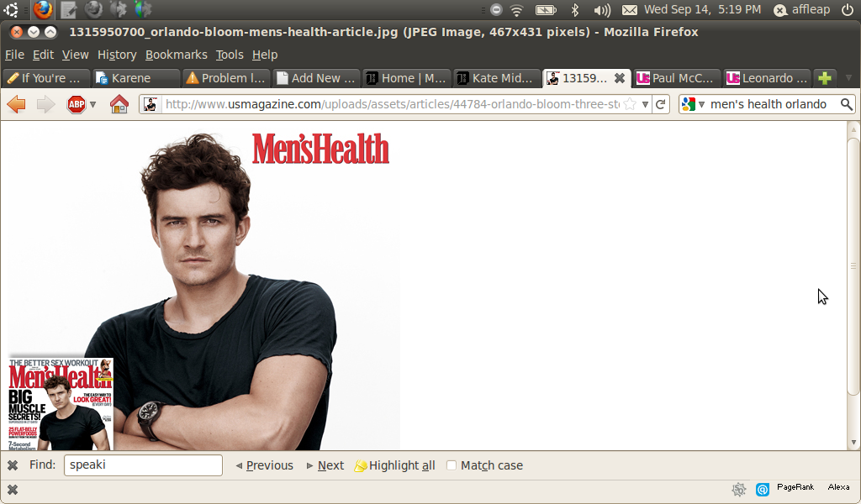Open the mail messaging indicator

point(630,9)
